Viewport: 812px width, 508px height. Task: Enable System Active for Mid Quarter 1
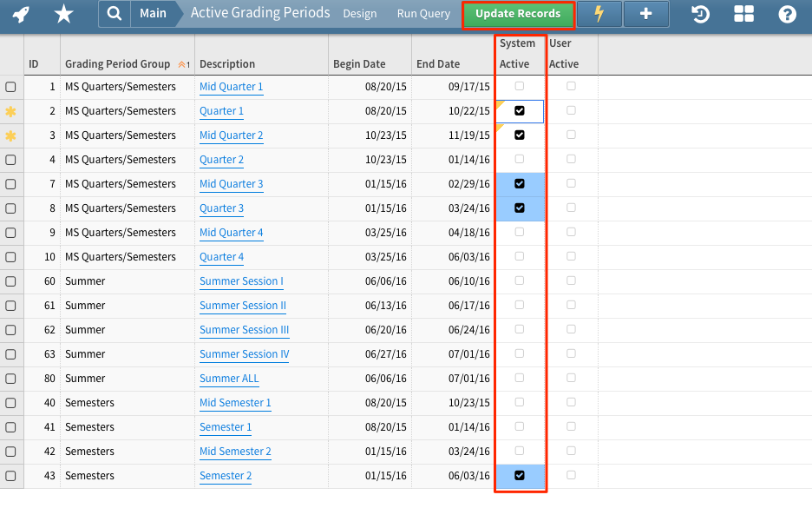[520, 87]
